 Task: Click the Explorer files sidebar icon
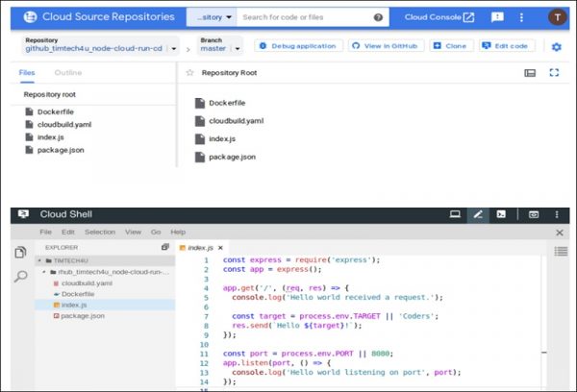[20, 253]
